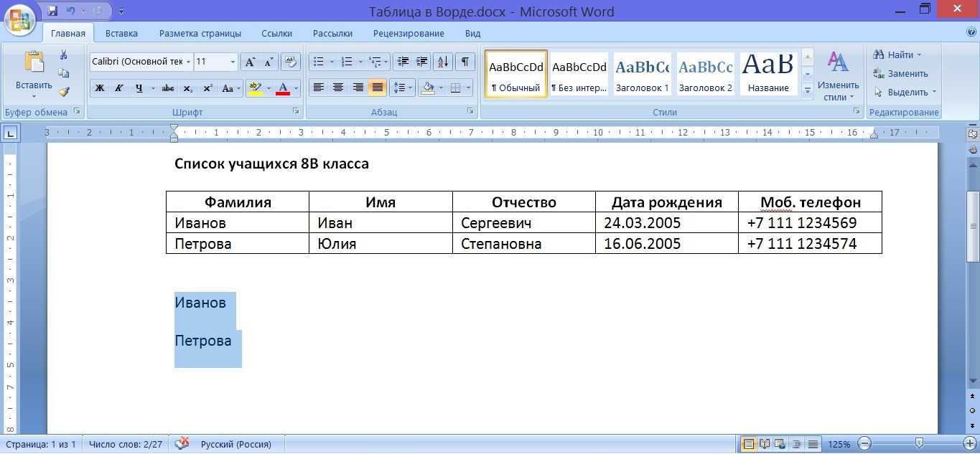
Task: Click the Clear Formatting eraser icon
Action: click(x=290, y=62)
